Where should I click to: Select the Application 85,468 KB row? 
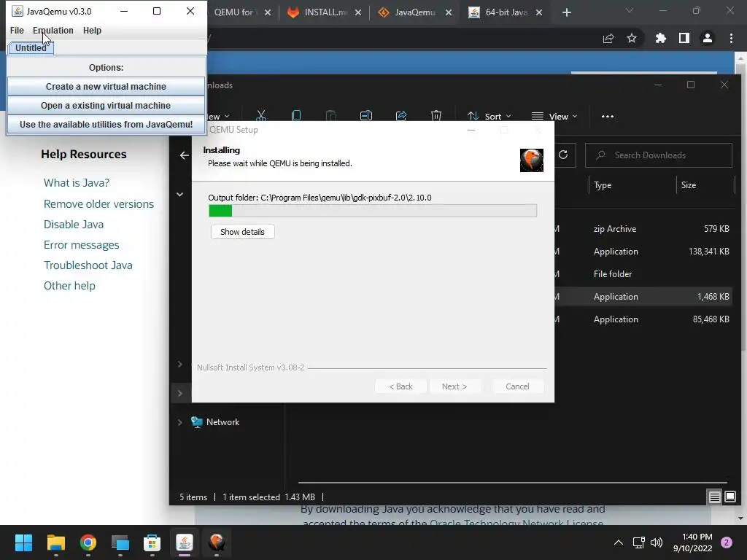pos(645,319)
